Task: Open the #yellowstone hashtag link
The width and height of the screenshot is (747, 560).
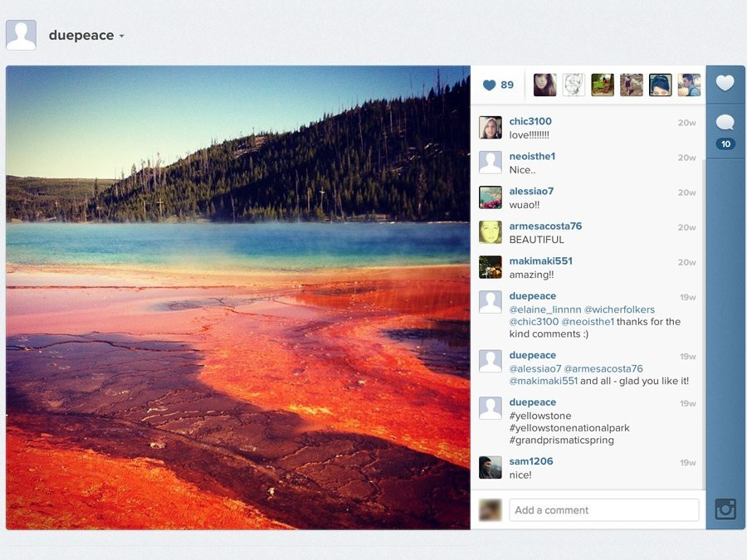Action: click(x=540, y=416)
